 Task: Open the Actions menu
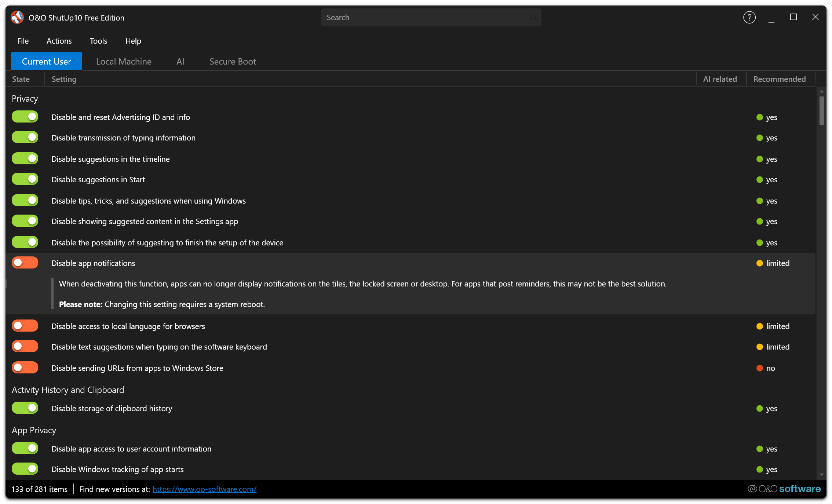pos(59,41)
